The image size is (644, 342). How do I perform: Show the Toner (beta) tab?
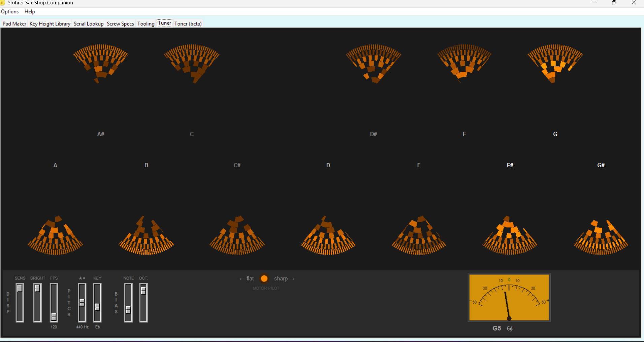[188, 24]
